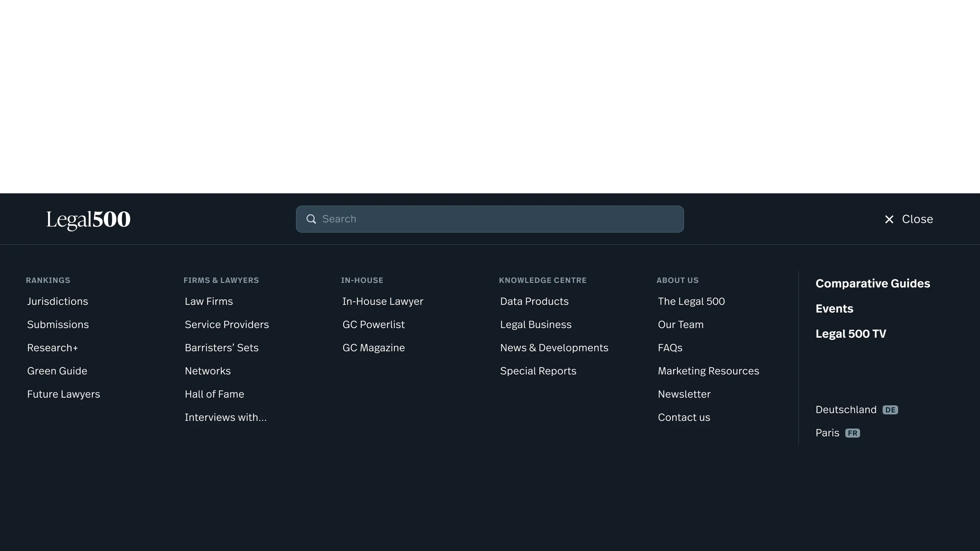Visit the Hall of Fame page
Screen dimensions: 980x551
214,394
